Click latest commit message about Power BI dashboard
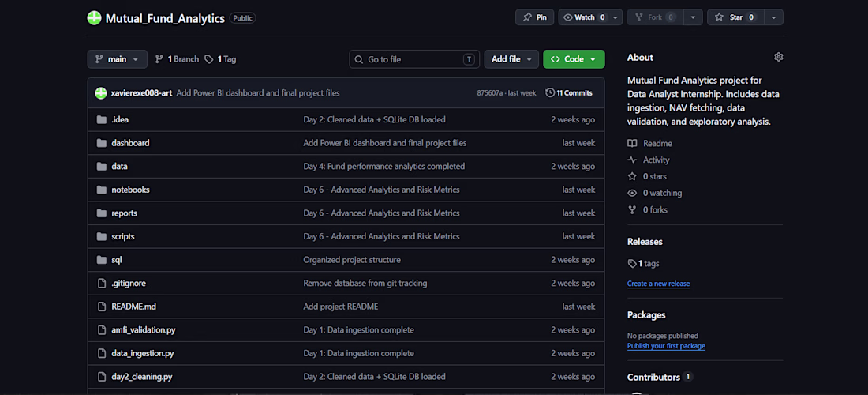The width and height of the screenshot is (868, 395). click(x=258, y=93)
